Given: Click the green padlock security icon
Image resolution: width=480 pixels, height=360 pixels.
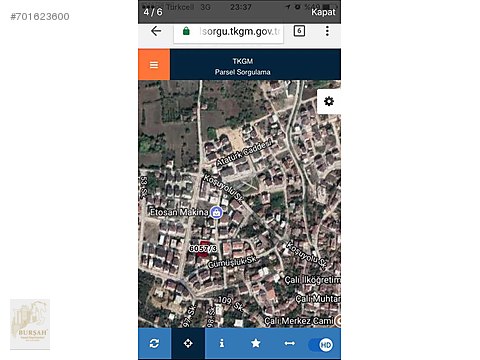Looking at the screenshot, I should (x=186, y=31).
